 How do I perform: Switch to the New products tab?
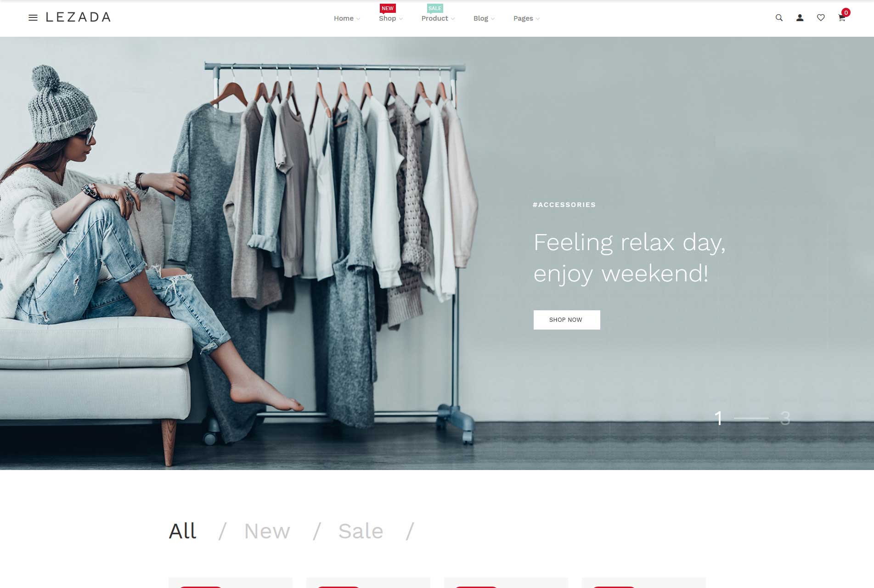267,531
